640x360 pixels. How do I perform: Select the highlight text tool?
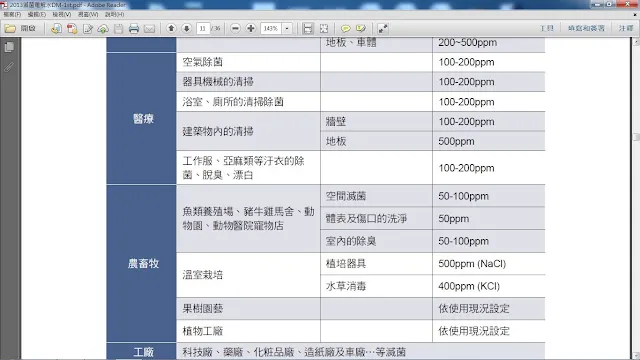tap(361, 28)
